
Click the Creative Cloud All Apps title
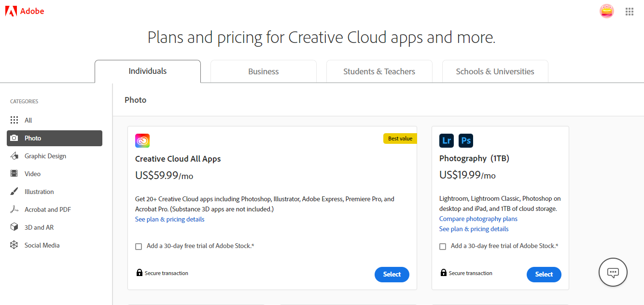(x=178, y=159)
